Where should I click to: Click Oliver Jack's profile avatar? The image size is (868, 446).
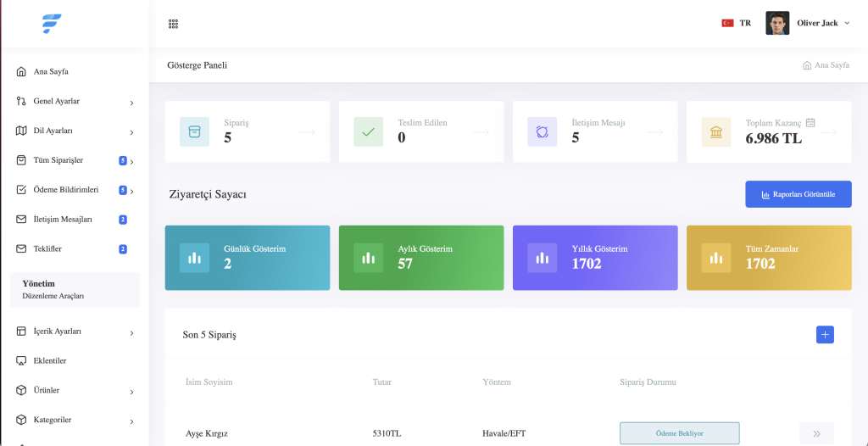(x=777, y=23)
